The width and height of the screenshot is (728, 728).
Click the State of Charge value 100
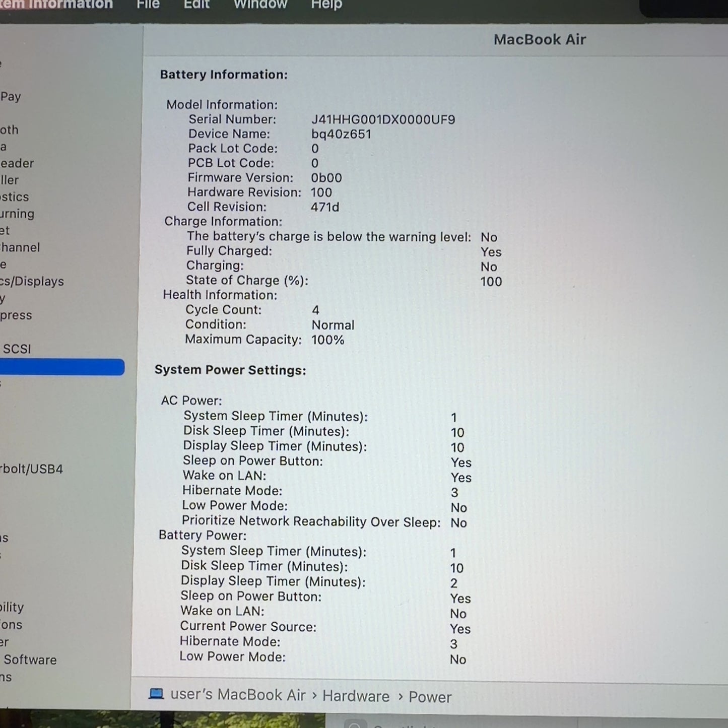click(491, 282)
